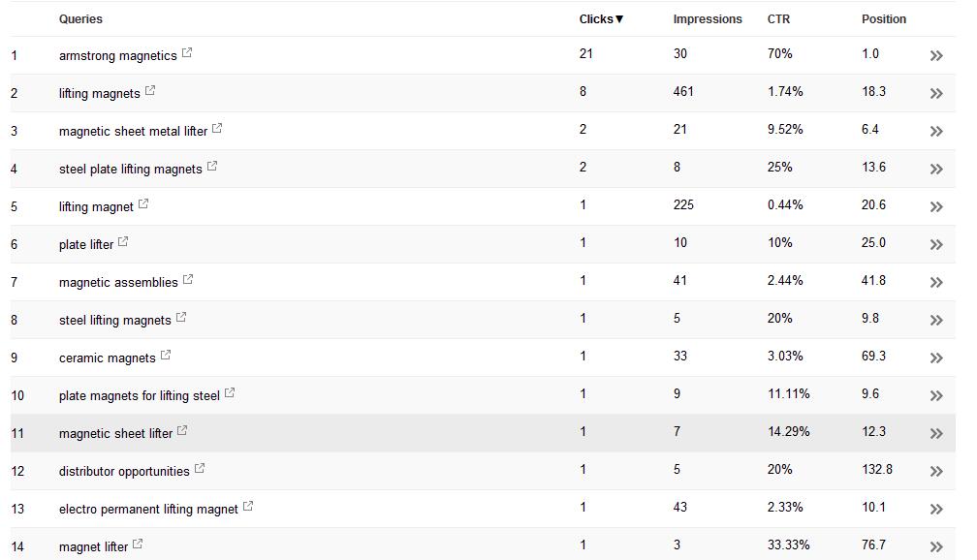Sort table by Impressions column header
977x560 pixels.
708,19
